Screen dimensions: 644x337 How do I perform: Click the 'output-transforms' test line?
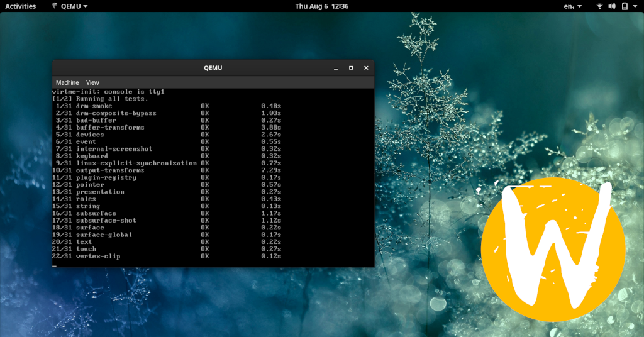coord(167,170)
